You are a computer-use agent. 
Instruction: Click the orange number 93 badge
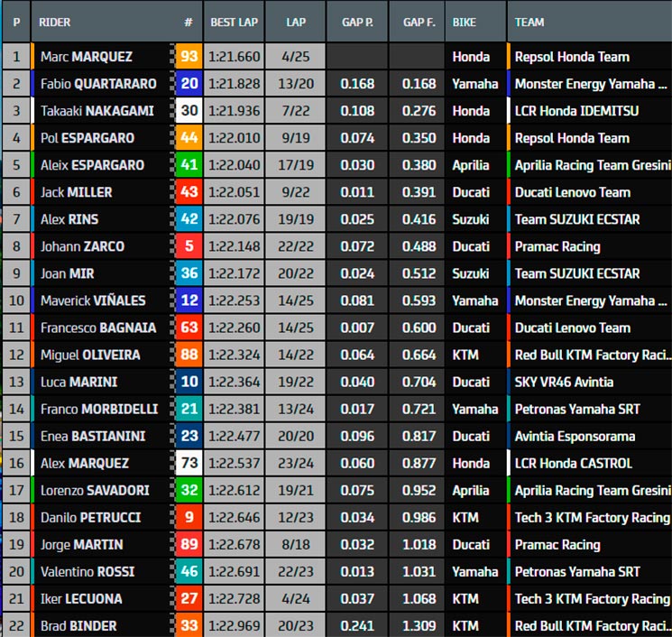pyautogui.click(x=189, y=56)
